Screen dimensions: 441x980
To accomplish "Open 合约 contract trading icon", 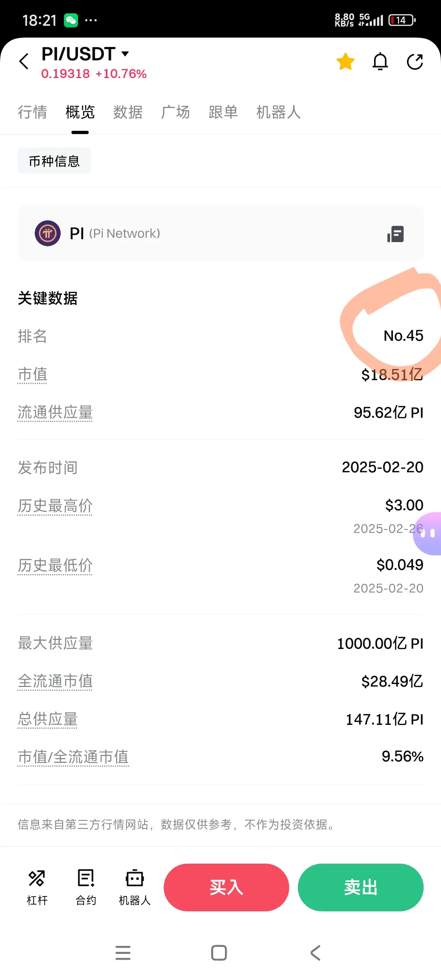I will [86, 887].
